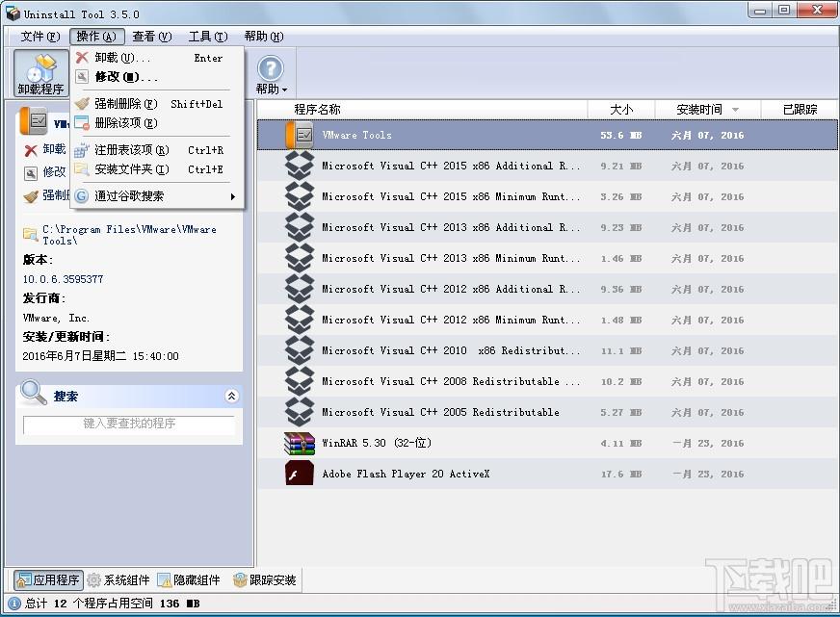Screen dimensions: 840x617
Task: Open the 文件 (F) menu
Action: coord(40,37)
